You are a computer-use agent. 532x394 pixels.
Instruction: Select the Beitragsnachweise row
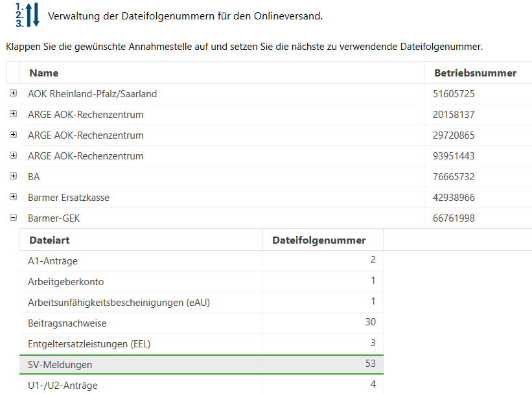[67, 323]
